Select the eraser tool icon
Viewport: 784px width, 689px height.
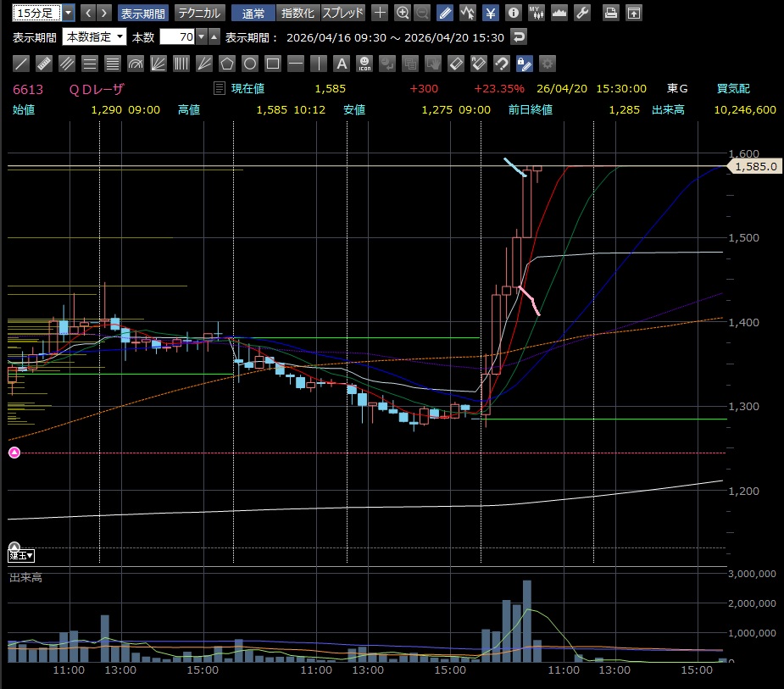click(x=456, y=64)
